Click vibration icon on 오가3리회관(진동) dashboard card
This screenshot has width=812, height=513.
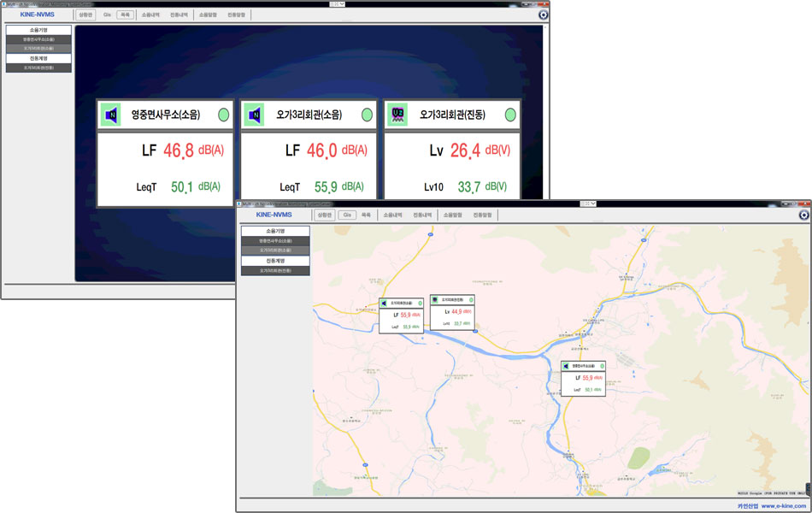tap(397, 115)
